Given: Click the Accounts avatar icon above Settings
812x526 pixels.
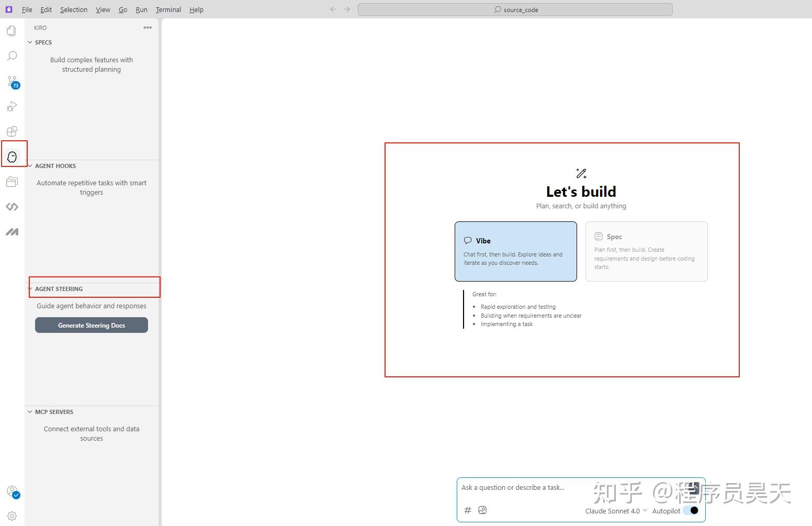Looking at the screenshot, I should (12, 493).
